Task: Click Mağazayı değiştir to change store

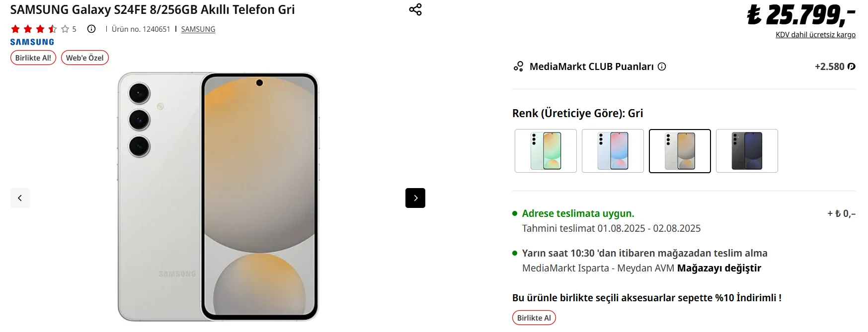Action: (x=719, y=268)
